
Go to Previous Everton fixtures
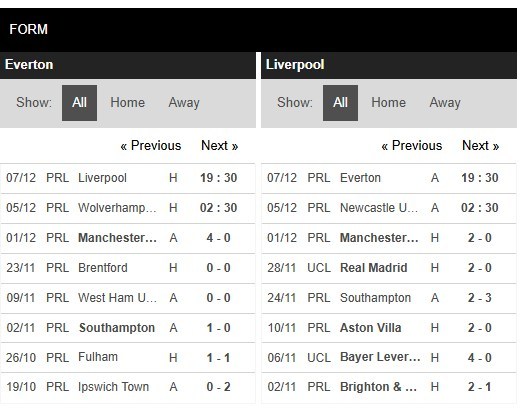[x=151, y=146]
